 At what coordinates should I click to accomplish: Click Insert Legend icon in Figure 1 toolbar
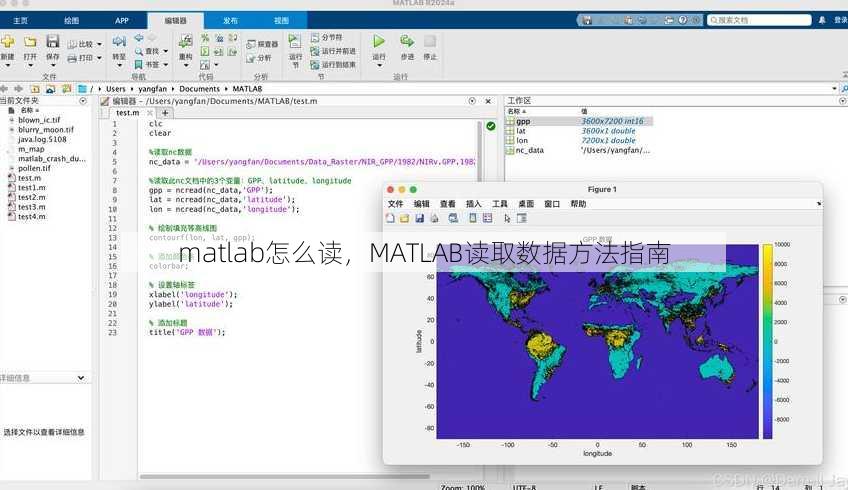click(x=488, y=218)
